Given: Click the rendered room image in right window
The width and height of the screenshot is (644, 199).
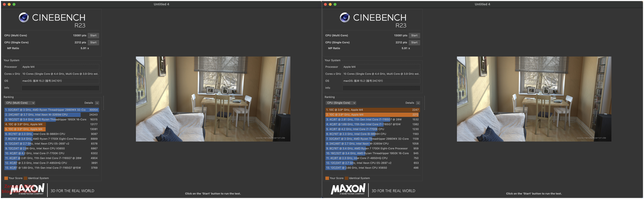Looking at the screenshot, I should coord(534,99).
